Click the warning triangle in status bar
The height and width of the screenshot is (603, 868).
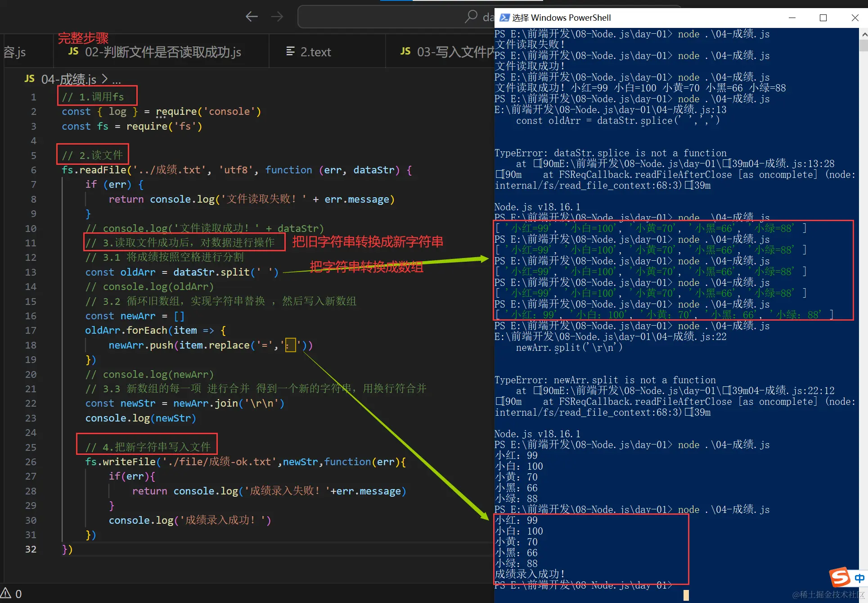coord(6,593)
